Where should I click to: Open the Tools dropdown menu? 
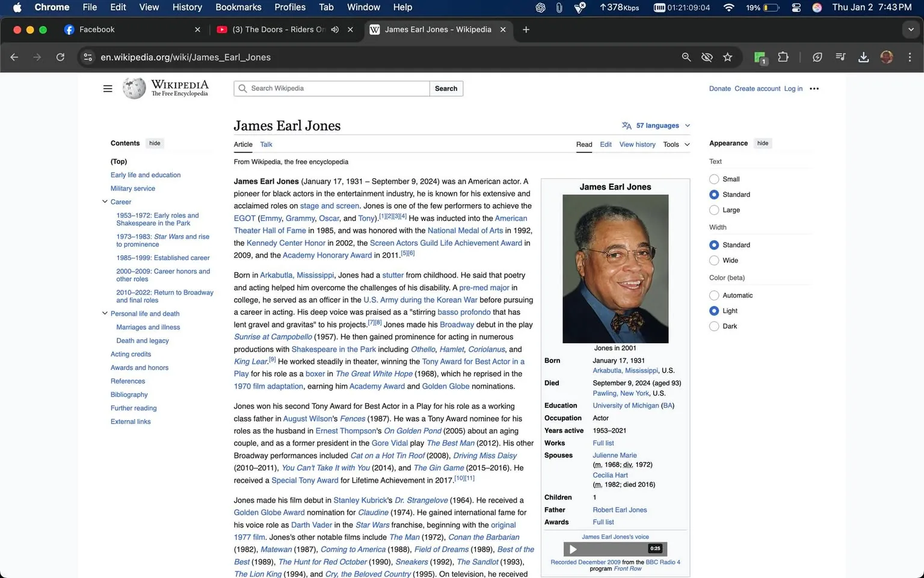[x=675, y=144]
